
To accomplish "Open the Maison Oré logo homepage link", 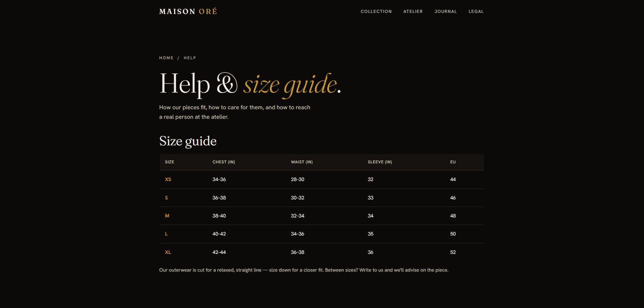I will [188, 11].
